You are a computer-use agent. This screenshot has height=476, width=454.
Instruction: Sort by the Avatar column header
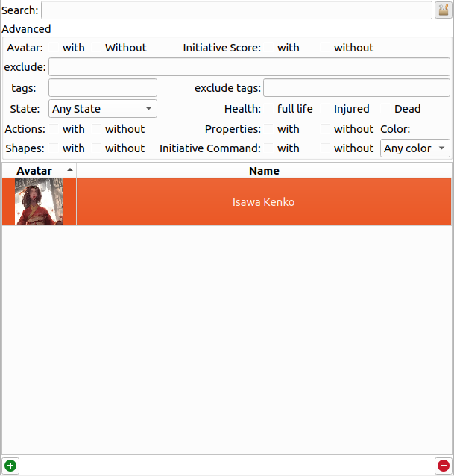39,171
